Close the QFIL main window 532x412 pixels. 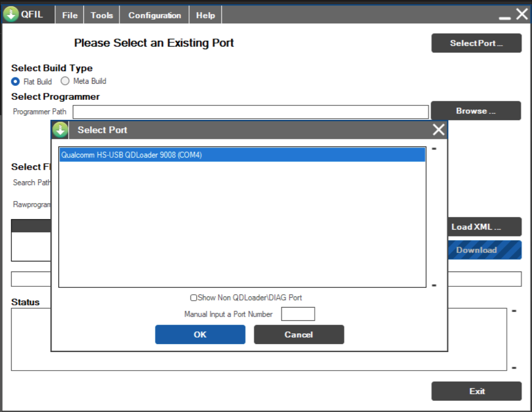522,14
